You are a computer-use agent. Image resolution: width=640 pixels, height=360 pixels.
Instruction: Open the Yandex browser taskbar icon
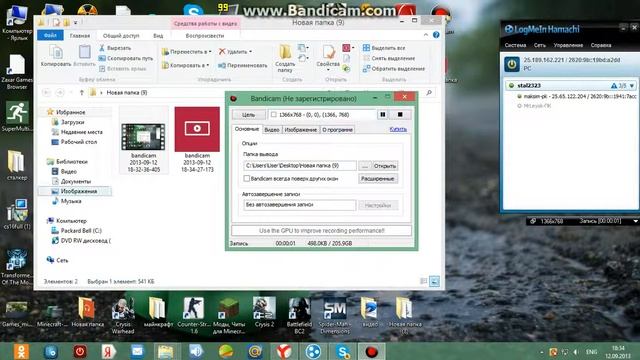click(284, 351)
